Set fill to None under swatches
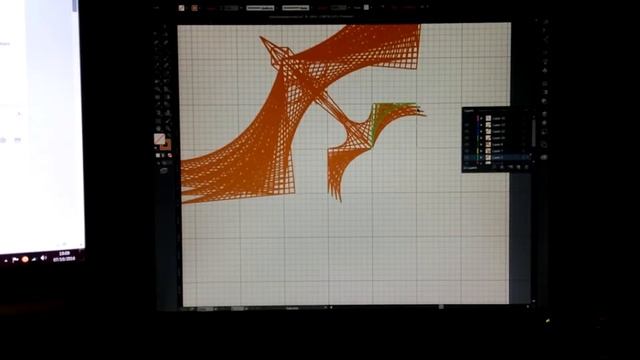Image resolution: width=640 pixels, height=360 pixels. click(x=169, y=155)
